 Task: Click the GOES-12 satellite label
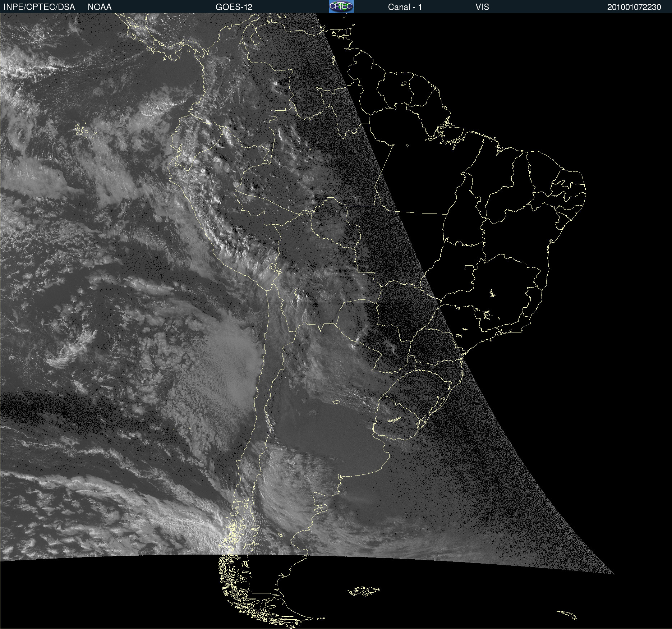(x=234, y=7)
